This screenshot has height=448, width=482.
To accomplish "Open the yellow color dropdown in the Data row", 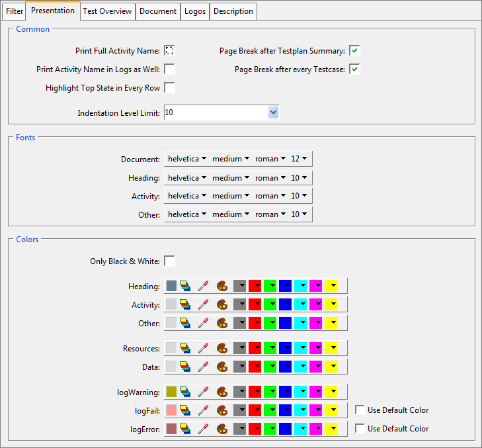I will (x=331, y=367).
